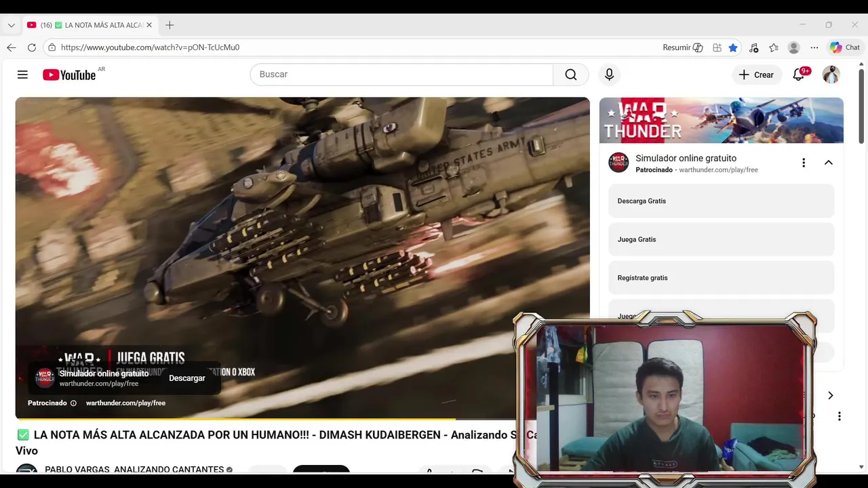The width and height of the screenshot is (868, 488).
Task: Open split screen icon in the address bar
Action: click(717, 47)
